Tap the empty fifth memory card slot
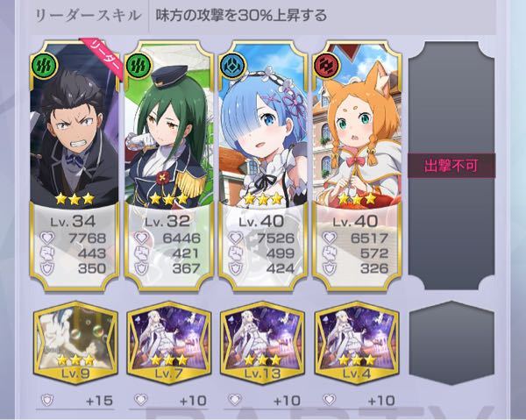Screen dimensions: 526x420 tap(451, 343)
